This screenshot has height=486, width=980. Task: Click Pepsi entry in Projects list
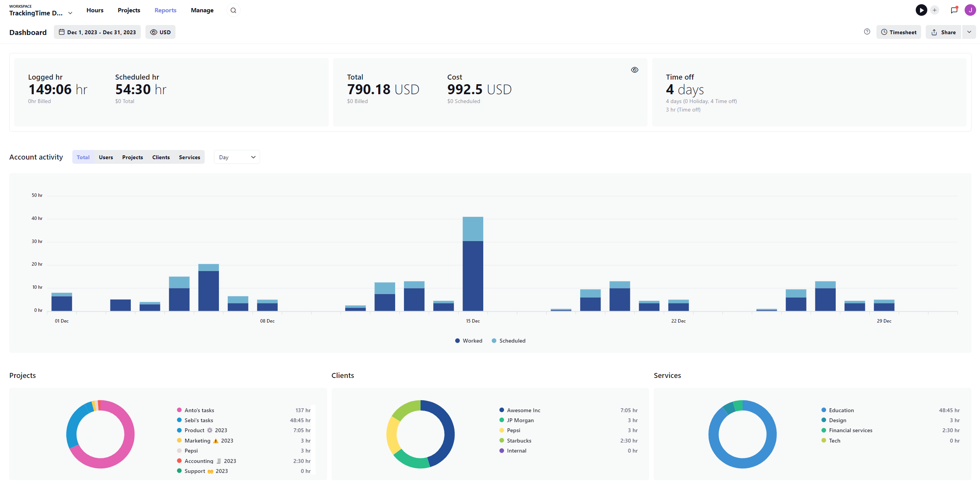(x=244, y=451)
